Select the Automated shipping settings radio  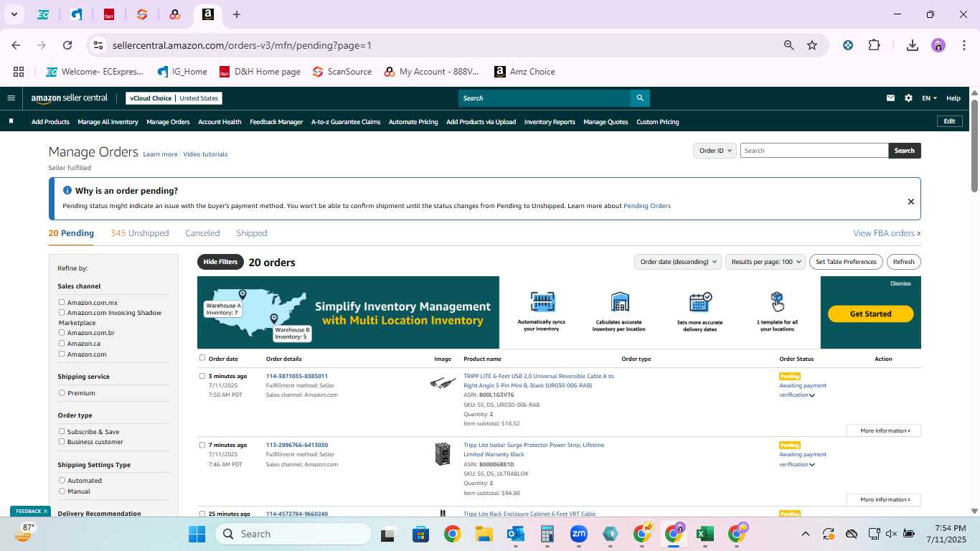coord(62,481)
